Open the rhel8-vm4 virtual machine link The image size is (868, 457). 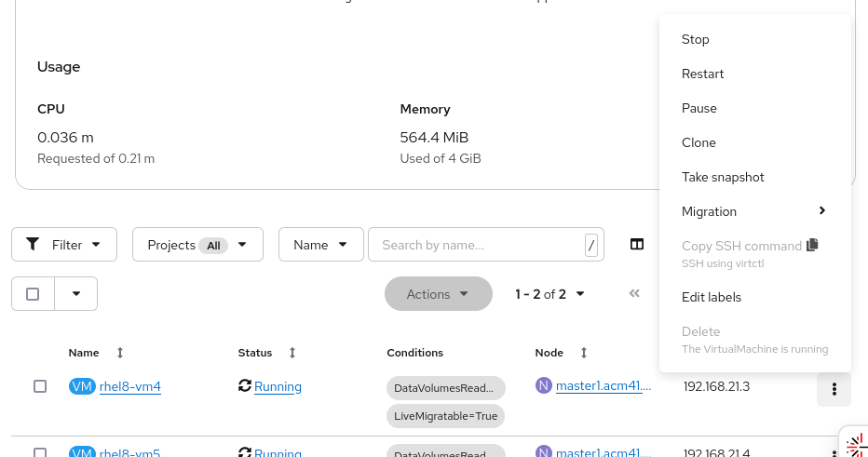(130, 386)
